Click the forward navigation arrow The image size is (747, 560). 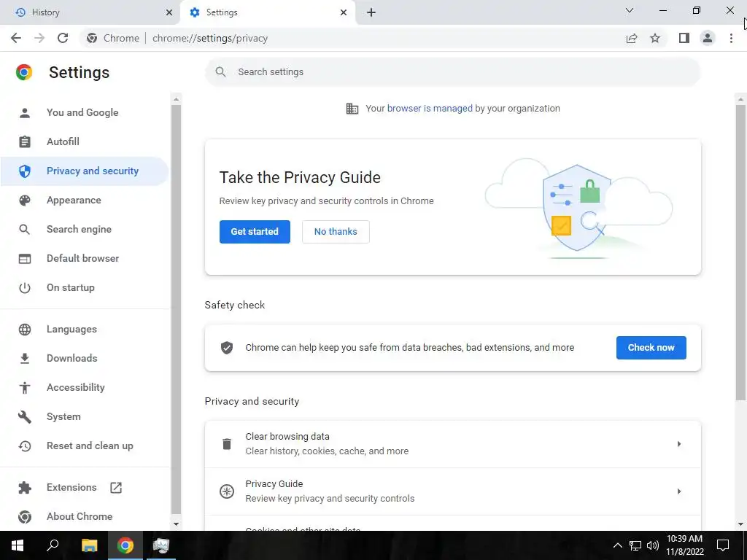coord(39,38)
